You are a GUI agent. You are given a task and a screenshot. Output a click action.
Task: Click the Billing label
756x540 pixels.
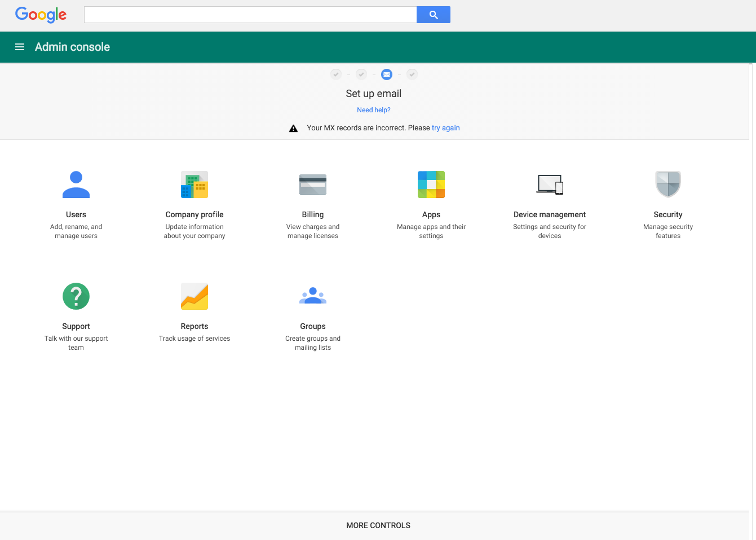point(313,214)
